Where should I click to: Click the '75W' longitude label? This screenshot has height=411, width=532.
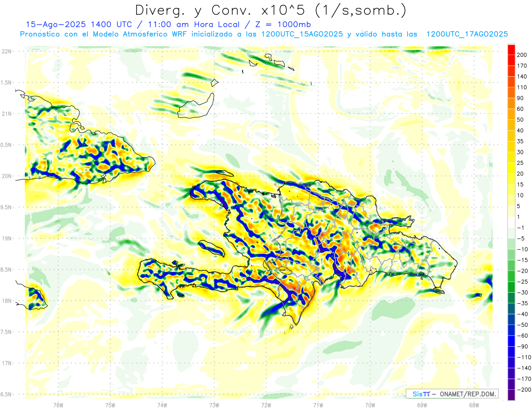pos(110,405)
